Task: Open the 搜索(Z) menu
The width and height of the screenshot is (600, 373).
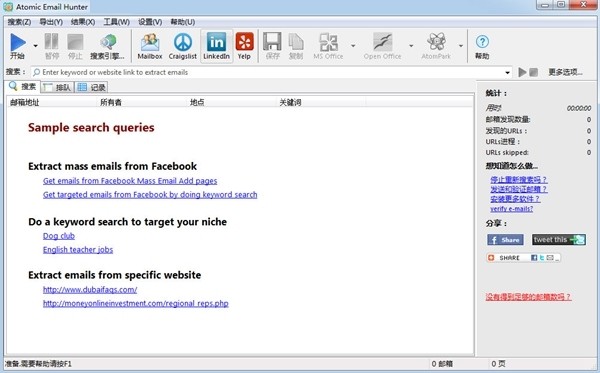Action: point(19,22)
